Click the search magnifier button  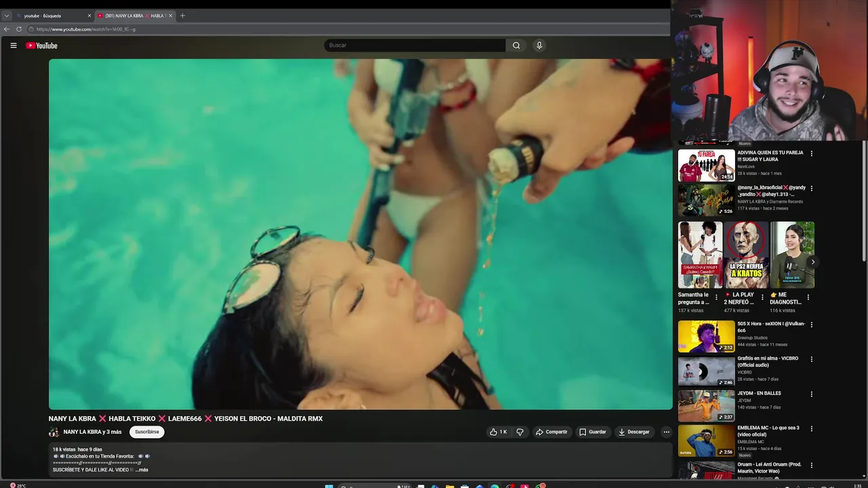point(516,45)
